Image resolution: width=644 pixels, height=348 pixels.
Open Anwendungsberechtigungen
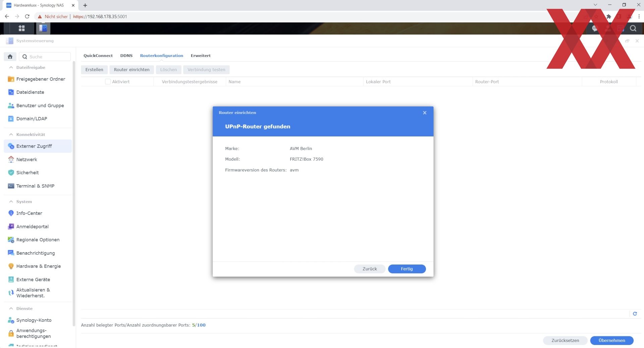click(x=38, y=333)
